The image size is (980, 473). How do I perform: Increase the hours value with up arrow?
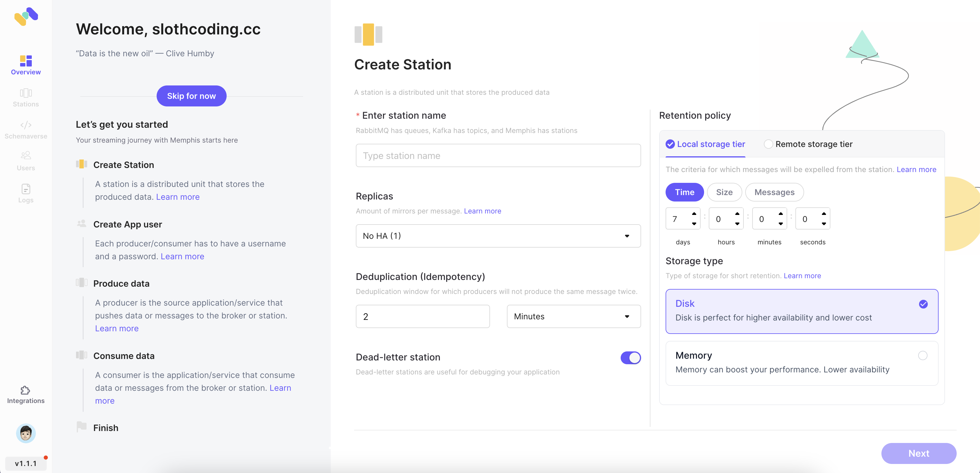pos(737,214)
